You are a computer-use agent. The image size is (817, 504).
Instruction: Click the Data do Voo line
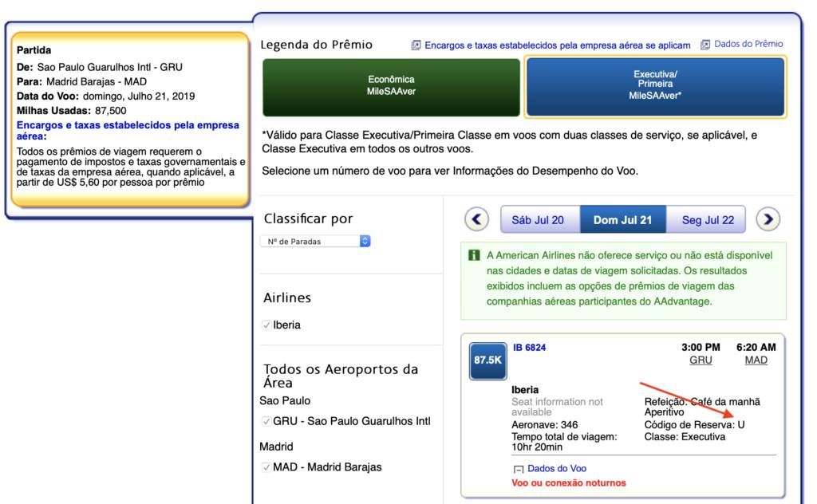pyautogui.click(x=106, y=96)
